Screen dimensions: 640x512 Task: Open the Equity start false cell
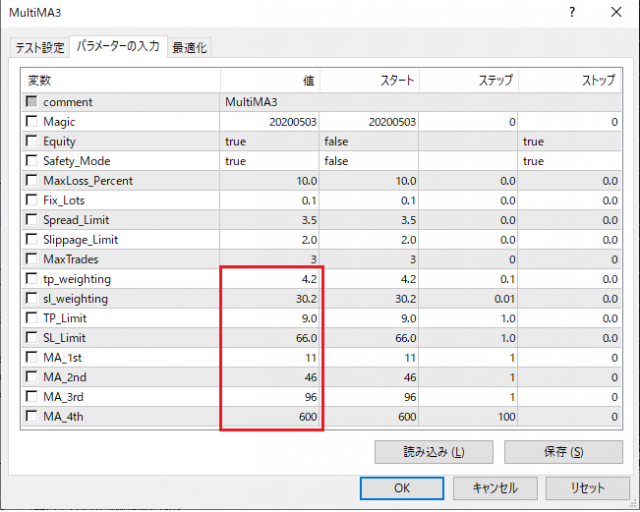[x=369, y=141]
